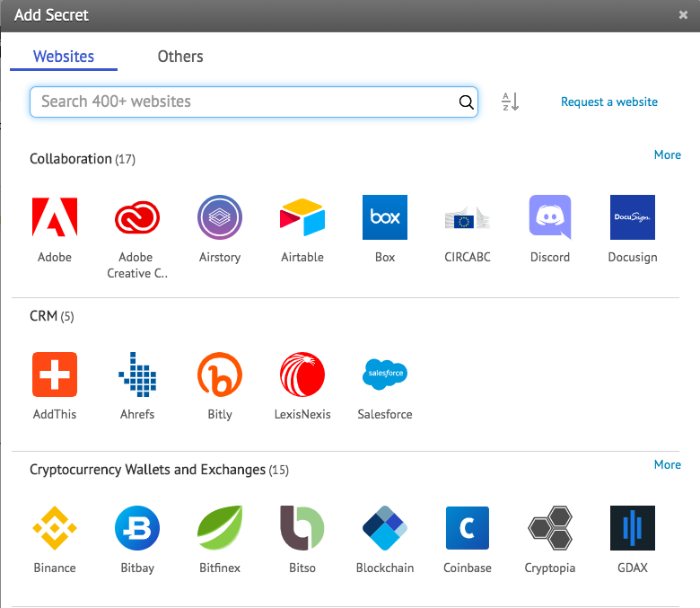Select the Binance icon
Screen dimensions: 700x608
pos(55,528)
